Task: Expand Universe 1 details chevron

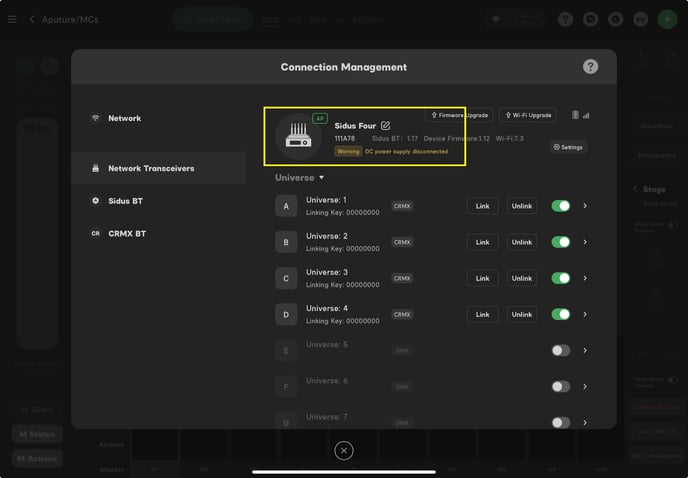Action: pos(585,206)
